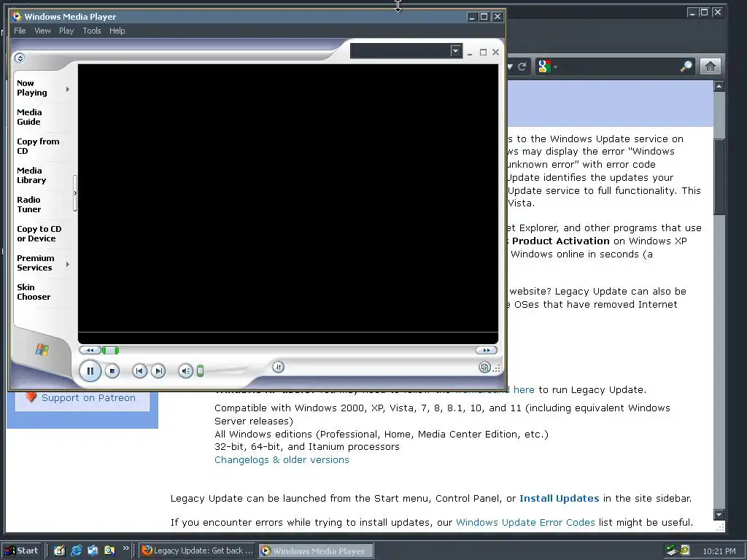Click the browser Home button
The width and height of the screenshot is (747, 560).
coord(710,66)
